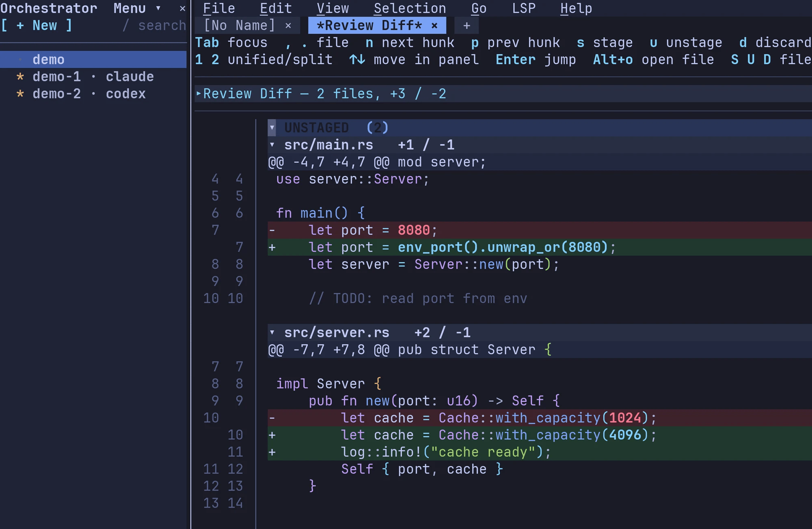Image resolution: width=812 pixels, height=529 pixels.
Task: Click the main.rs hunk header '@@ -4,7 +4,7 @@'
Action: click(328, 162)
